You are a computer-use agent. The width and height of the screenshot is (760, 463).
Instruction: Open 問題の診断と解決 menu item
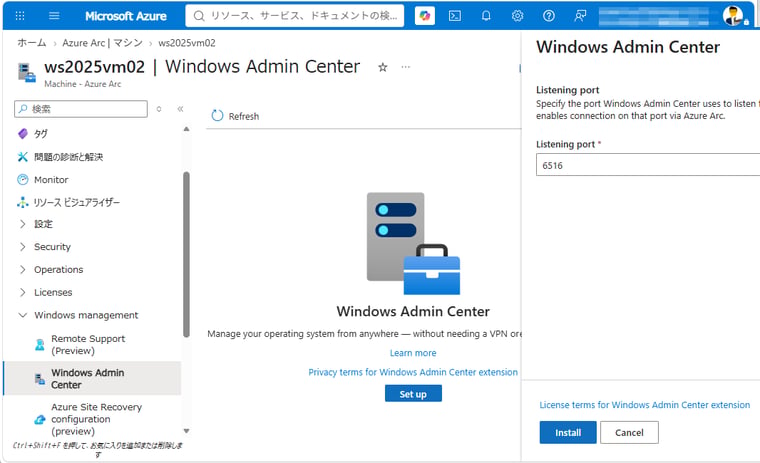(68, 157)
